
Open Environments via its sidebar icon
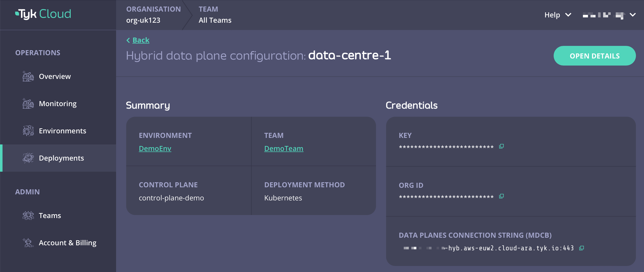click(28, 131)
